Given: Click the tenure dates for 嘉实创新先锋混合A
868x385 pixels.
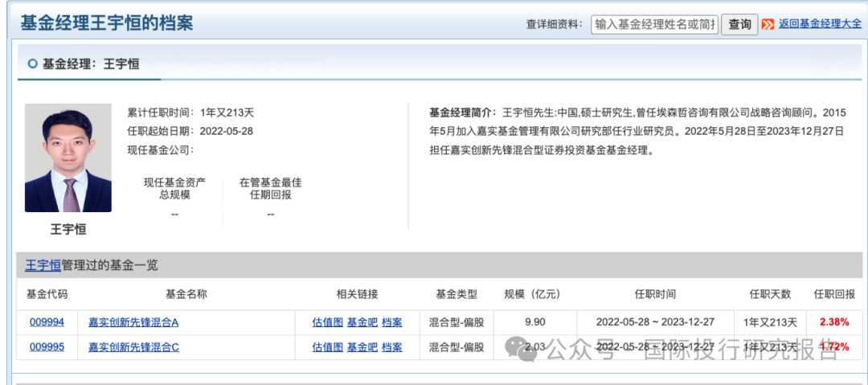Looking at the screenshot, I should (x=656, y=322).
